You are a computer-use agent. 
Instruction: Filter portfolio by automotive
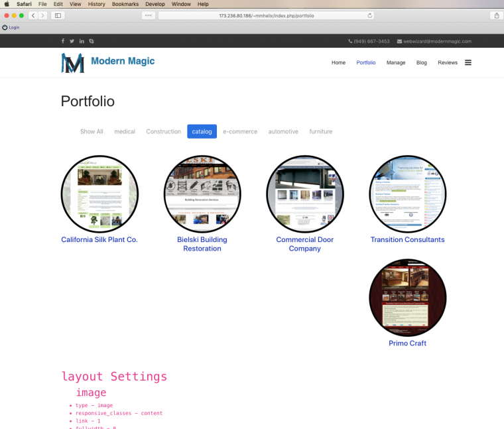(x=283, y=131)
